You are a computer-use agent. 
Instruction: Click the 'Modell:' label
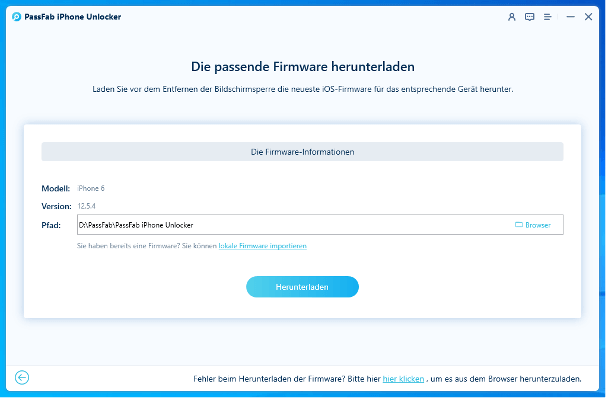pos(56,188)
